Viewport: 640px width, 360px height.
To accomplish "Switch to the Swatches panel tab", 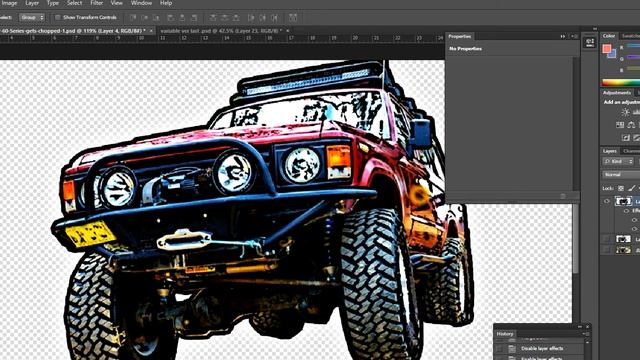I will (x=631, y=36).
